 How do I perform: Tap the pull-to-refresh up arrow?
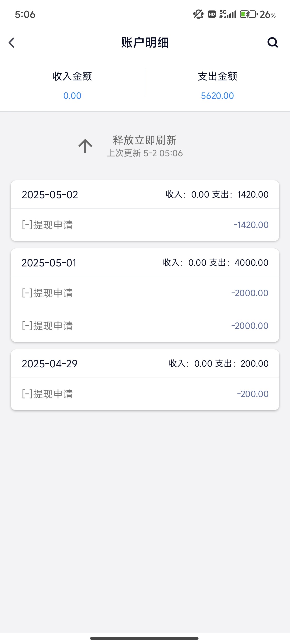click(x=85, y=146)
